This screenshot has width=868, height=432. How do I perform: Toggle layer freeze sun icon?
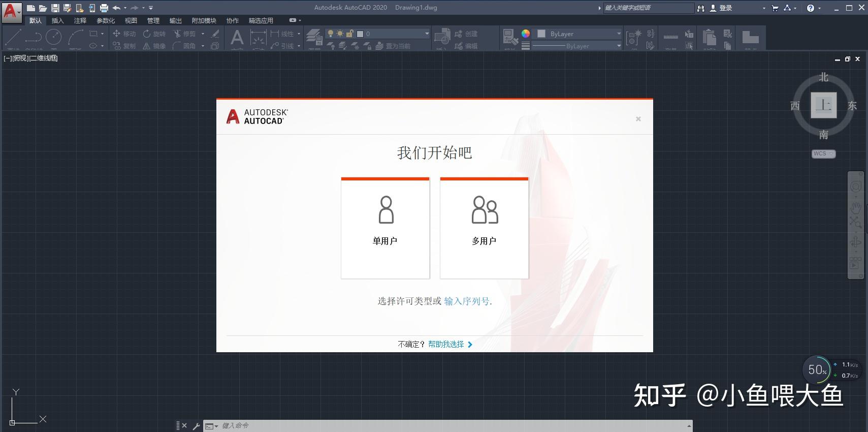(340, 34)
